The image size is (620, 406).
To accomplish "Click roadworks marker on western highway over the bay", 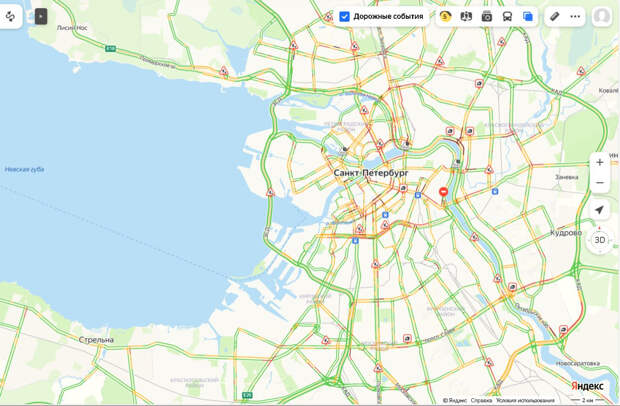I will pyautogui.click(x=270, y=193).
